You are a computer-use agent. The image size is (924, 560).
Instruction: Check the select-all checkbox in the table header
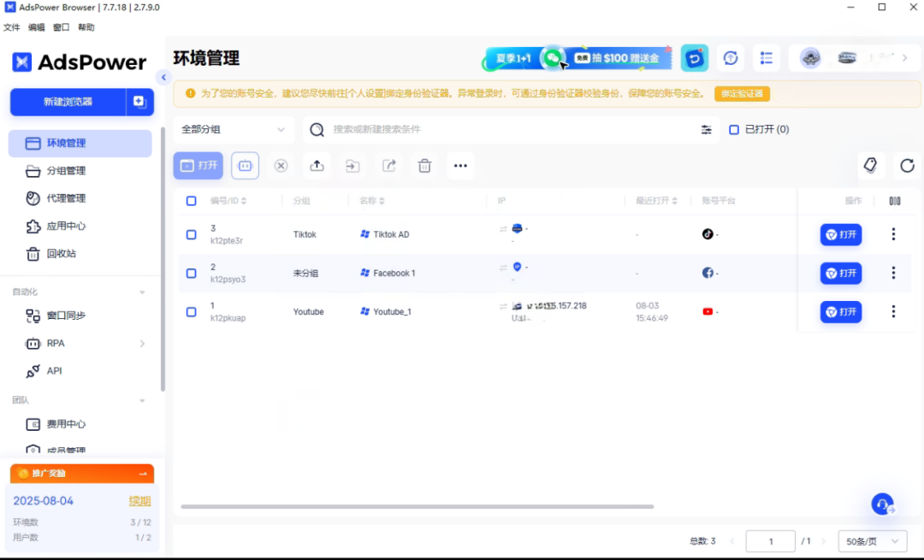191,201
